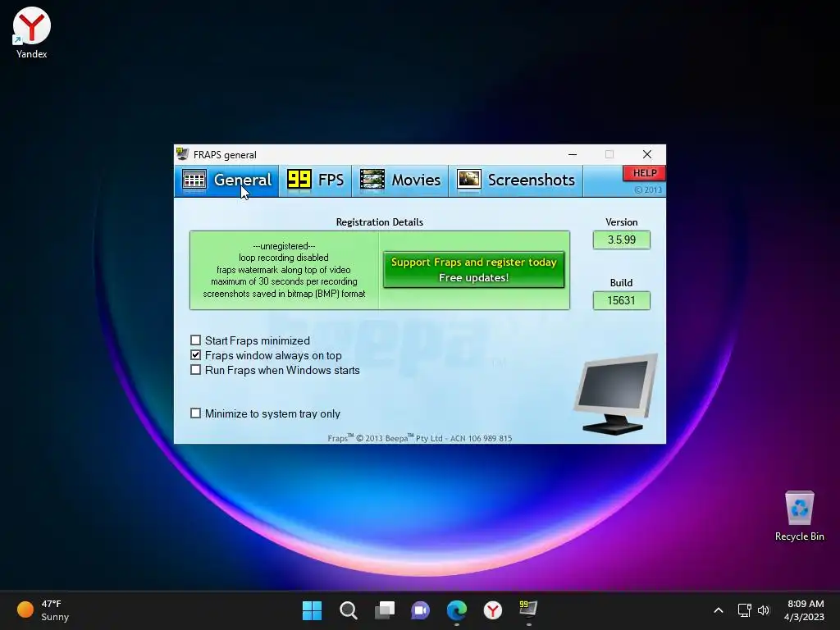Screen dimensions: 840x630
Task: Minimize the FRAPS general window
Action: 573,155
